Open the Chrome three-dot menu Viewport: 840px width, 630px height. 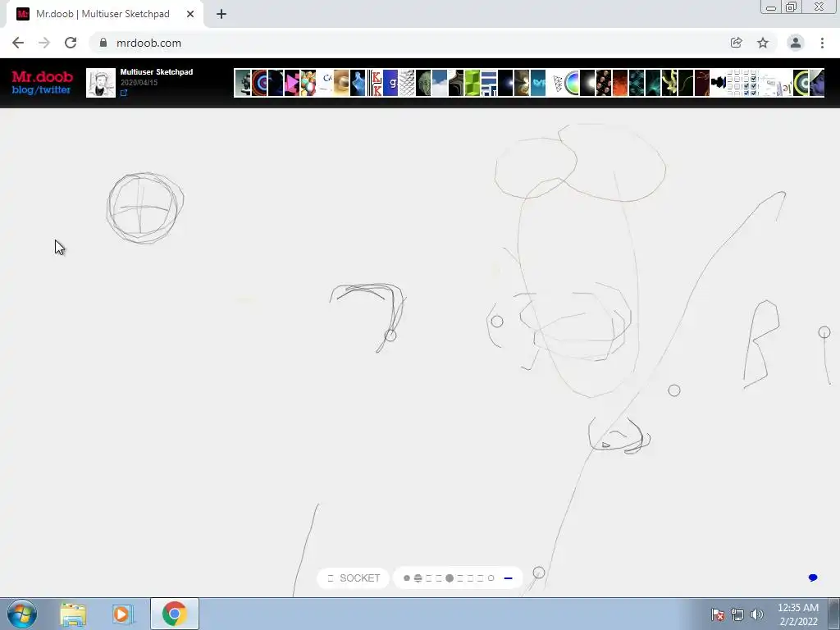(822, 43)
